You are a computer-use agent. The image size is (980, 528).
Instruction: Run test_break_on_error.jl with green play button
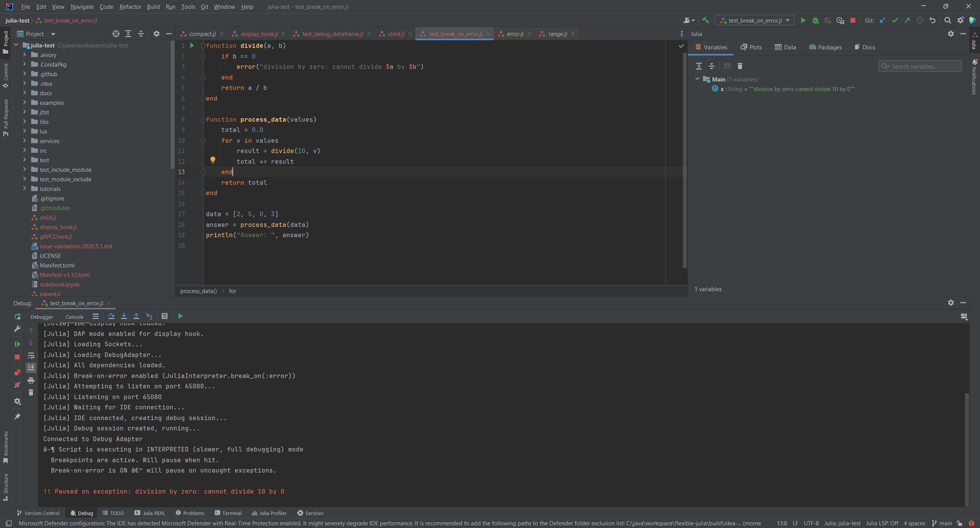[803, 21]
